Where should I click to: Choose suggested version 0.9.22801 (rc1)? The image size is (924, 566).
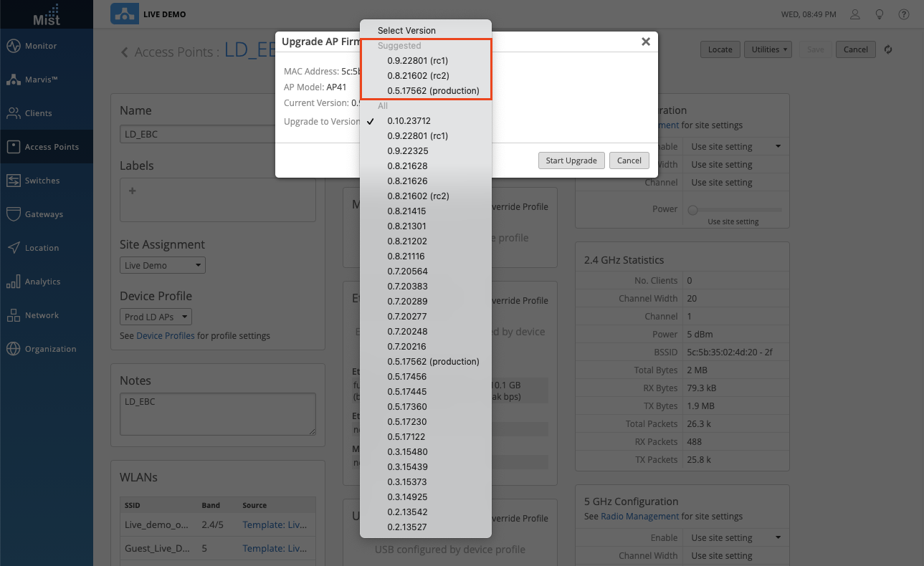(426, 60)
